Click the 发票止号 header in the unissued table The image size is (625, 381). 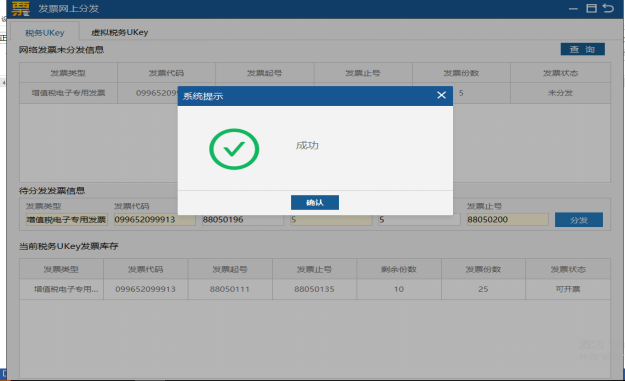363,73
